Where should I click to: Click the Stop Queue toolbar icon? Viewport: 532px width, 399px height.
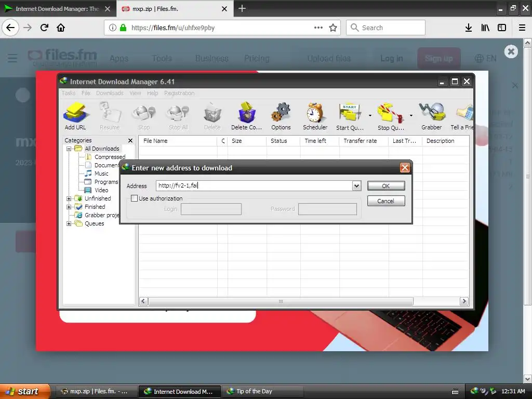391,116
